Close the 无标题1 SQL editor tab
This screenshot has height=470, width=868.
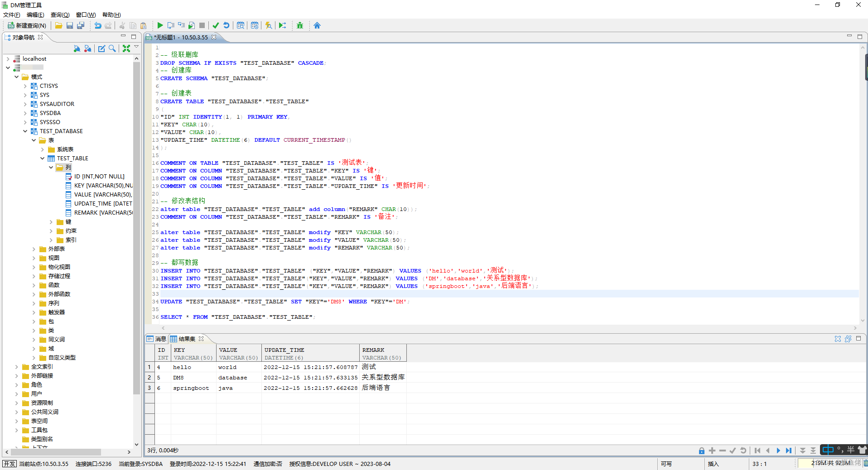point(214,37)
